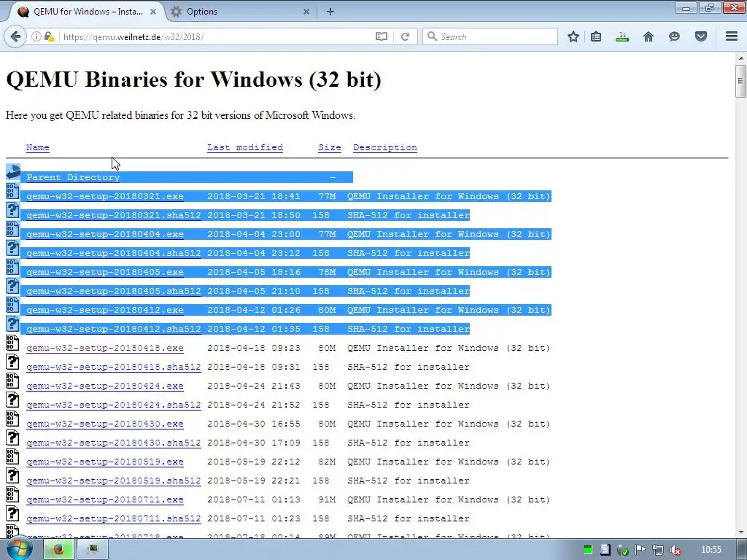Switch to QEMU for Windows tab
Viewport: 747px width, 560px height.
pos(88,12)
